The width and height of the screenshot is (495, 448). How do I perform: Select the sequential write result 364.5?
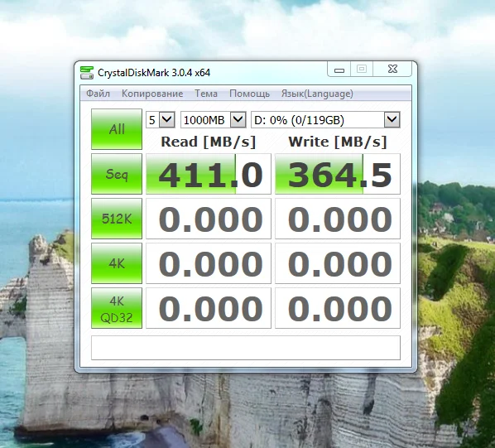point(338,174)
